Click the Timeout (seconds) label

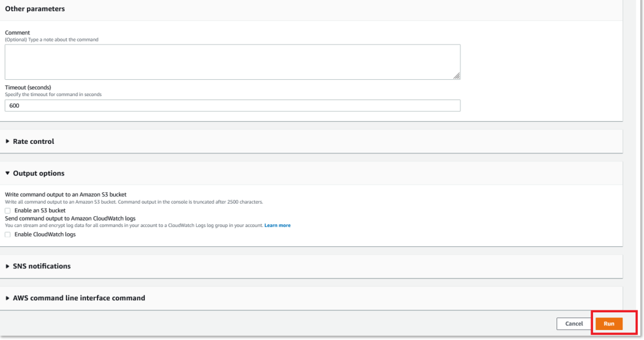tap(28, 87)
